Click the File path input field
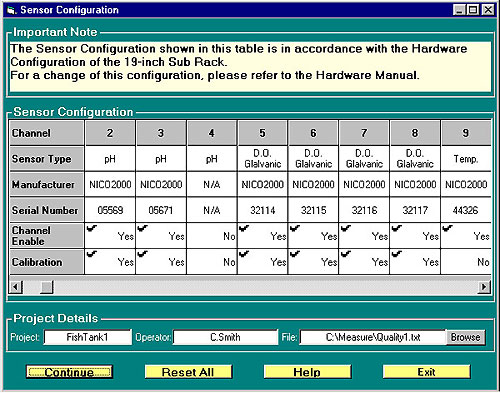The height and width of the screenshot is (393, 500). (x=373, y=337)
